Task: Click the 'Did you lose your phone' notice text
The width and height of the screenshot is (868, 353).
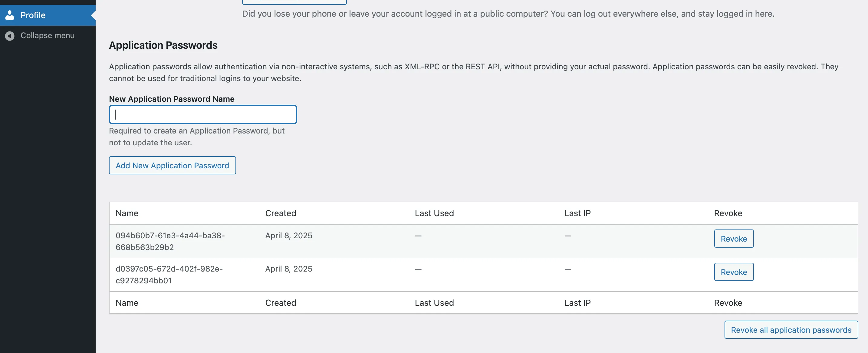Action: click(508, 14)
